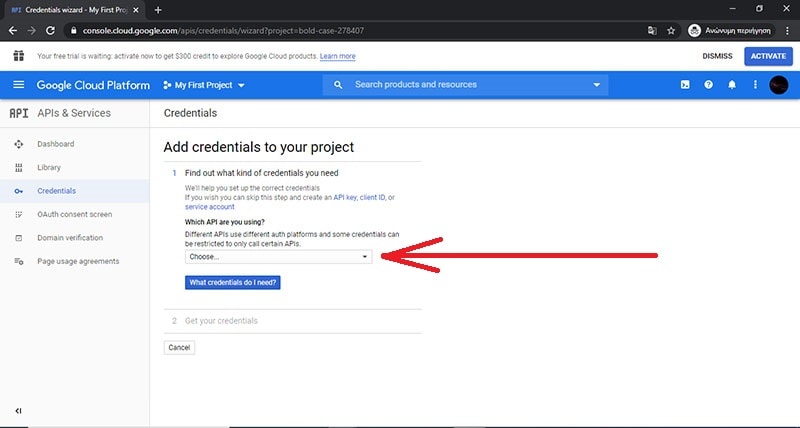Collapse the left sidebar panel
The image size is (800, 428).
18,411
